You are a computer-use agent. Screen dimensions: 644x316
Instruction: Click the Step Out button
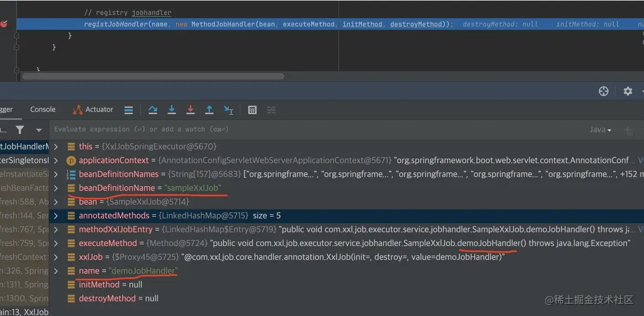(209, 110)
